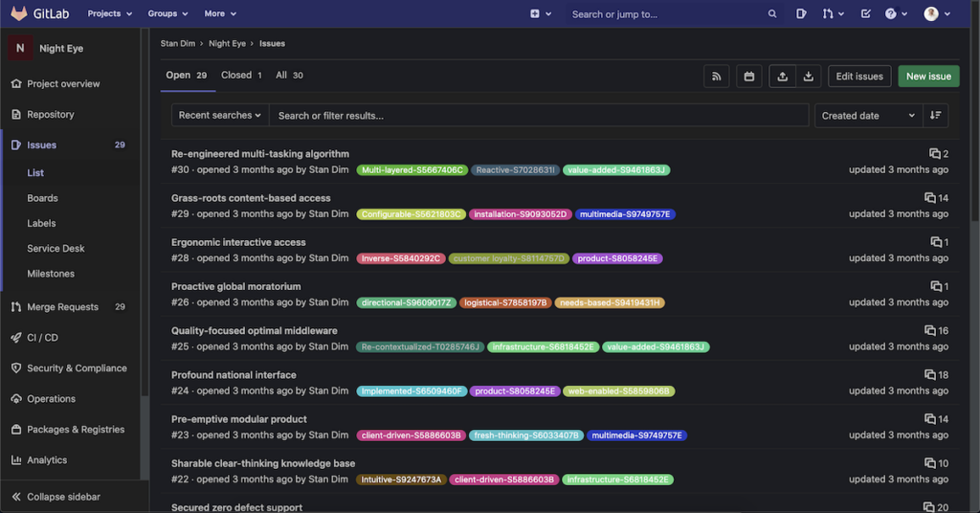Switch to the Open issues tab

(x=187, y=76)
